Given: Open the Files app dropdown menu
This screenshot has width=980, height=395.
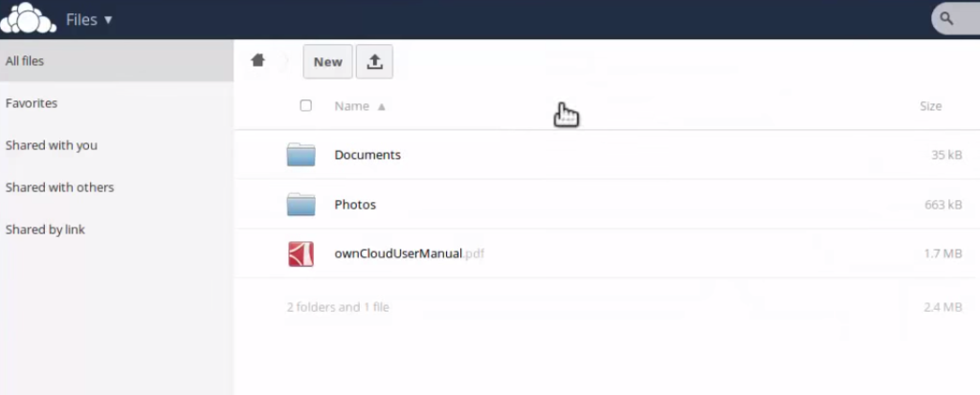Looking at the screenshot, I should 89,20.
